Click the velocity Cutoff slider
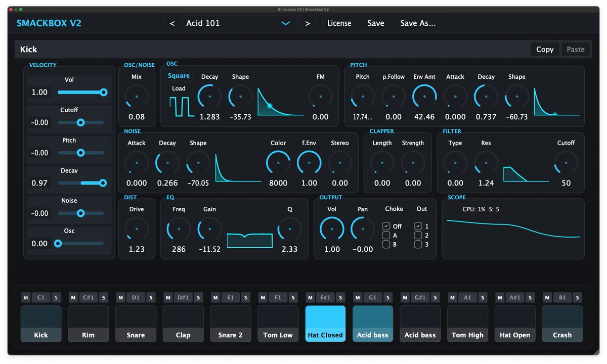The height and width of the screenshot is (364, 607). [81, 122]
